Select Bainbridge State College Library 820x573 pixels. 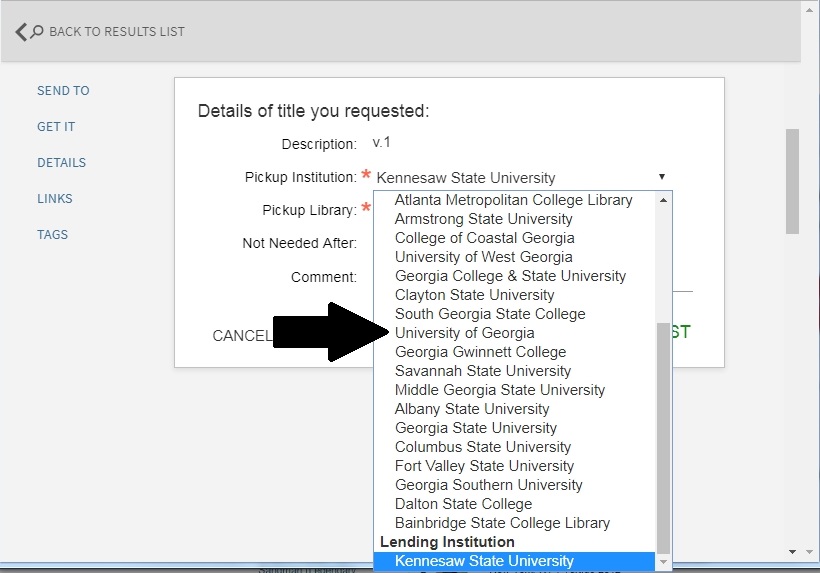pyautogui.click(x=502, y=523)
